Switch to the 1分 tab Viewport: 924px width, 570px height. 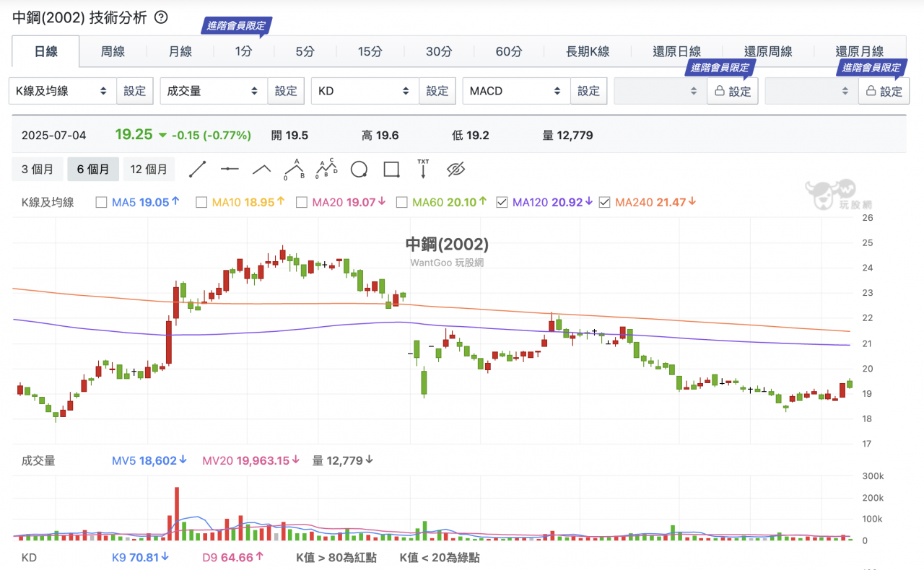coord(244,51)
